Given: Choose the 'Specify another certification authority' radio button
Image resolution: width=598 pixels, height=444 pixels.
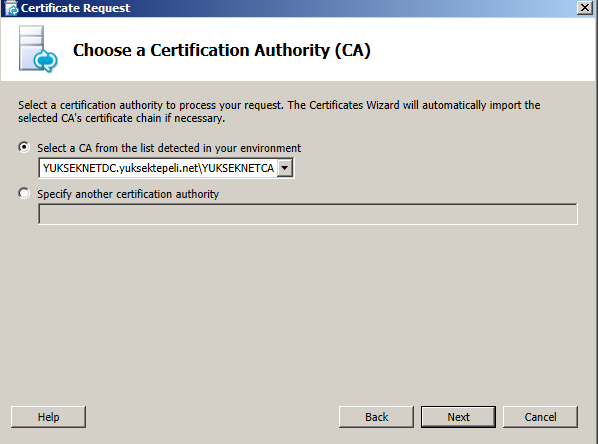Looking at the screenshot, I should coord(24,193).
